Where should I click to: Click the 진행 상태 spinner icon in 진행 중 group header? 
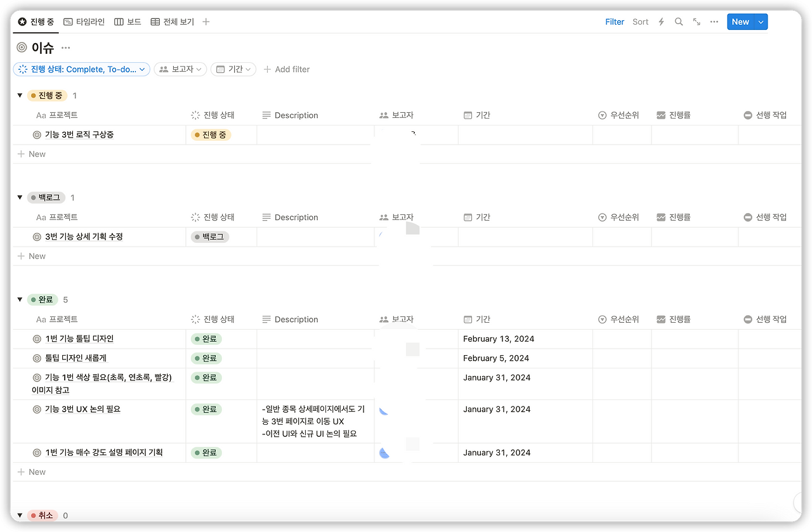[195, 115]
